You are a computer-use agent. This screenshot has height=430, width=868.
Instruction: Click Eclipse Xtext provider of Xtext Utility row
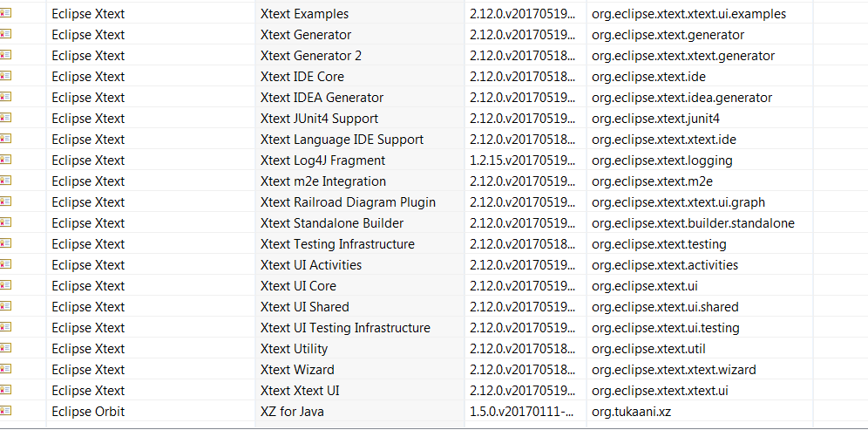pyautogui.click(x=88, y=349)
